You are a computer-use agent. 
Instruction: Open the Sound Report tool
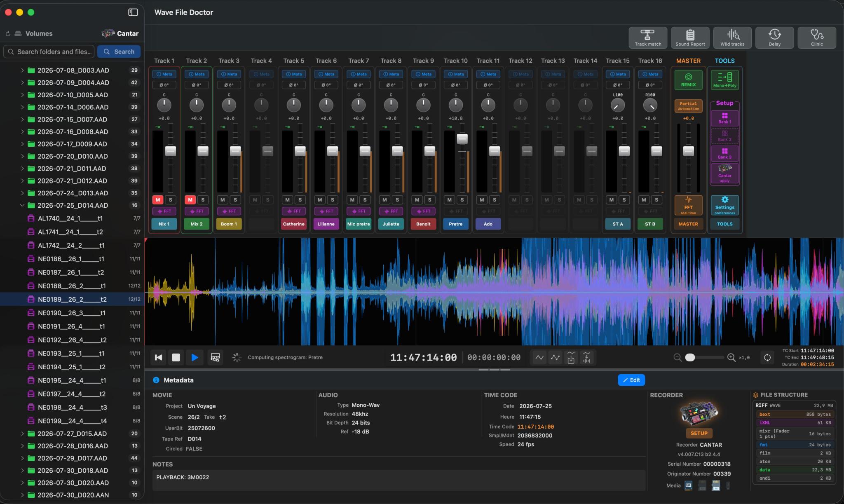[690, 38]
